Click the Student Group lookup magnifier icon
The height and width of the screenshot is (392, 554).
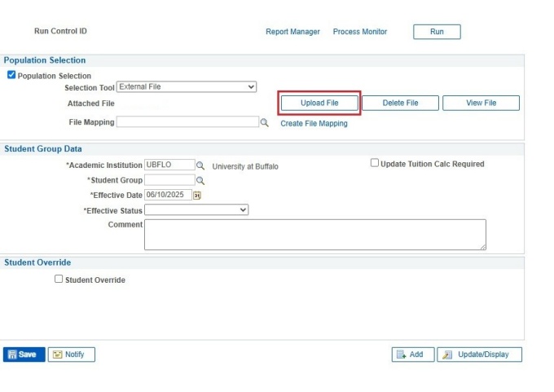pos(200,180)
